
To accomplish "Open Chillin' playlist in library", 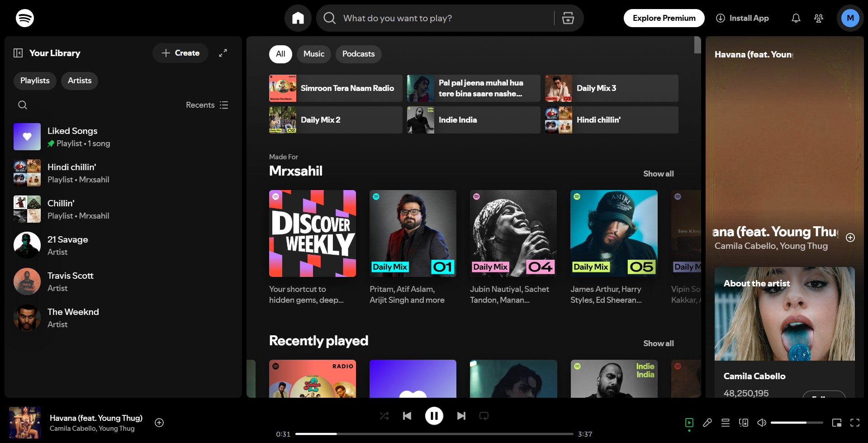I will click(x=122, y=209).
